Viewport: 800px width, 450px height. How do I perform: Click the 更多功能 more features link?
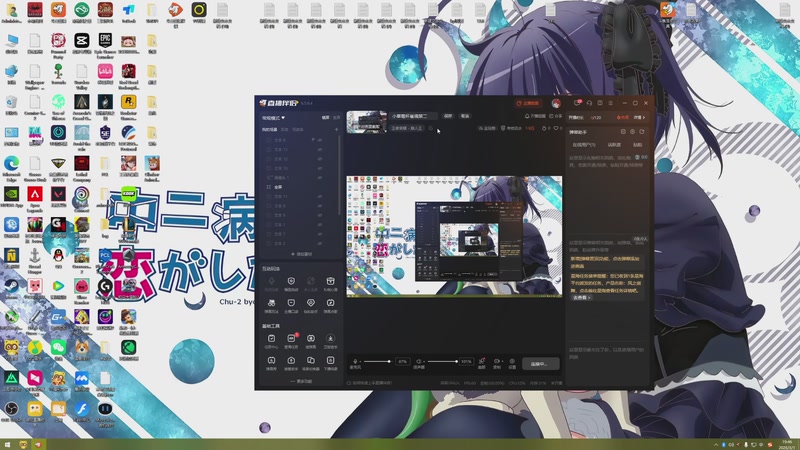click(x=301, y=381)
